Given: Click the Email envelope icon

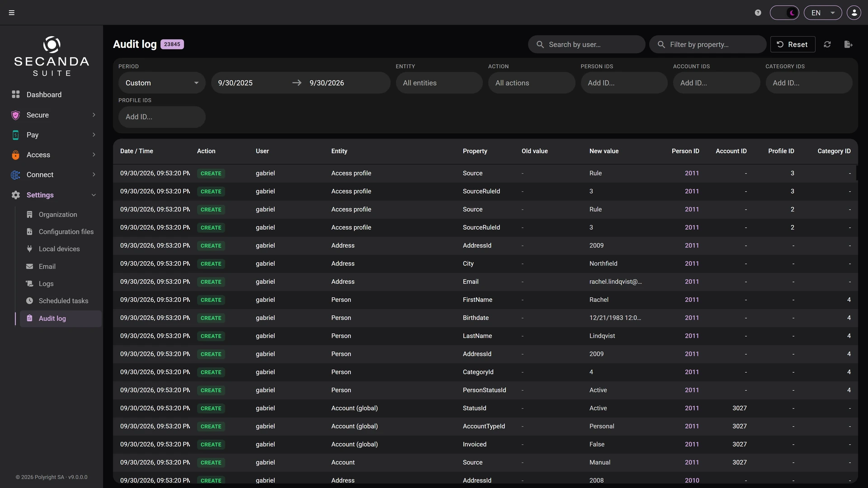Looking at the screenshot, I should (x=29, y=266).
